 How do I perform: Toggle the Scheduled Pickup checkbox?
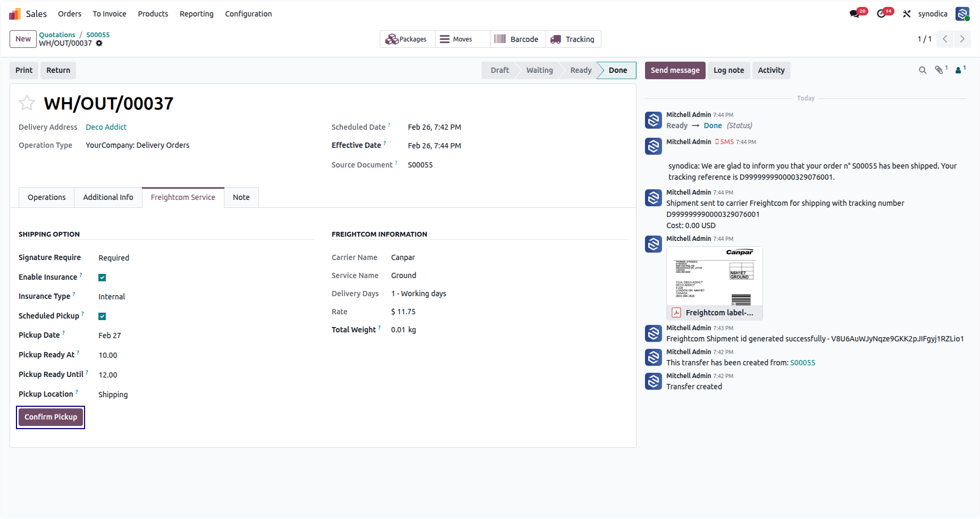[102, 316]
